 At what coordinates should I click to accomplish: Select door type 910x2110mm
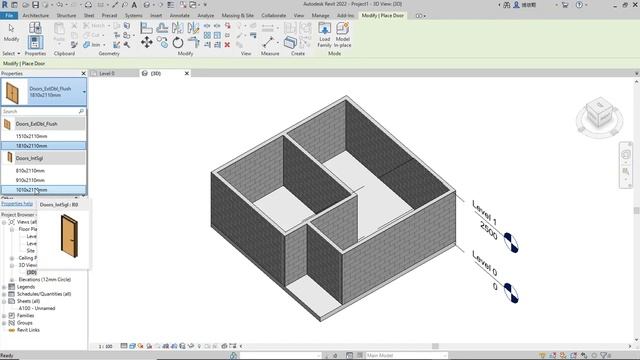pyautogui.click(x=44, y=180)
